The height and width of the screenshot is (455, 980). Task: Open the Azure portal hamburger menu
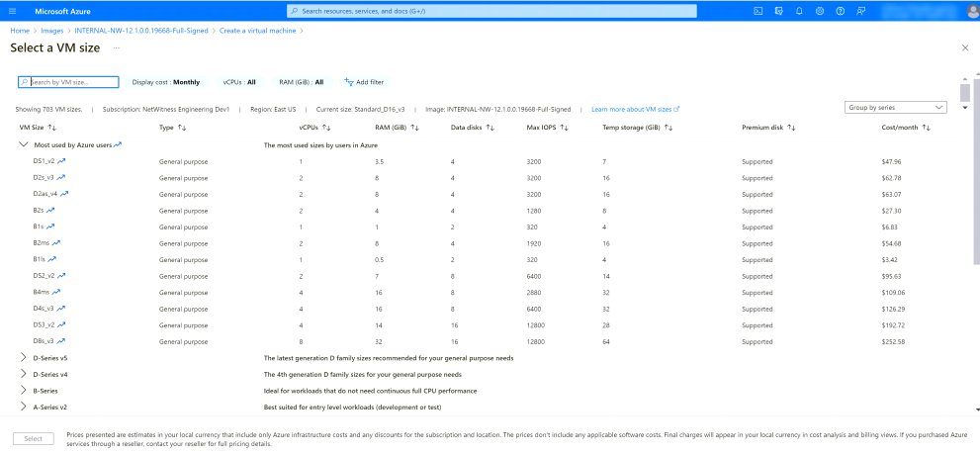coord(14,11)
